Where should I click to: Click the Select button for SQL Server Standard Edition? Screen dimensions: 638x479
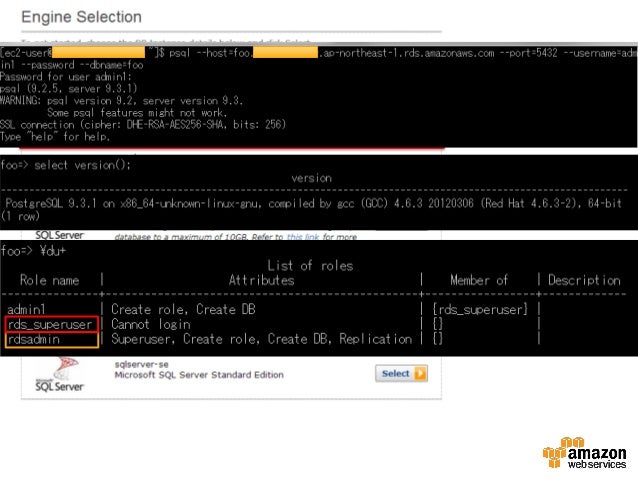pos(401,373)
